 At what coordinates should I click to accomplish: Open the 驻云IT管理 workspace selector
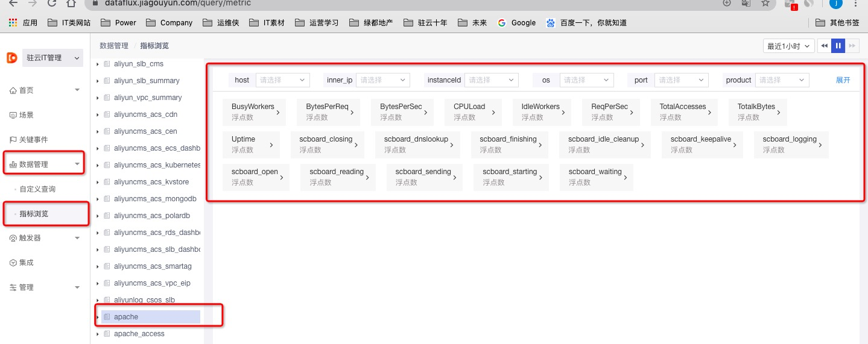pyautogui.click(x=52, y=58)
